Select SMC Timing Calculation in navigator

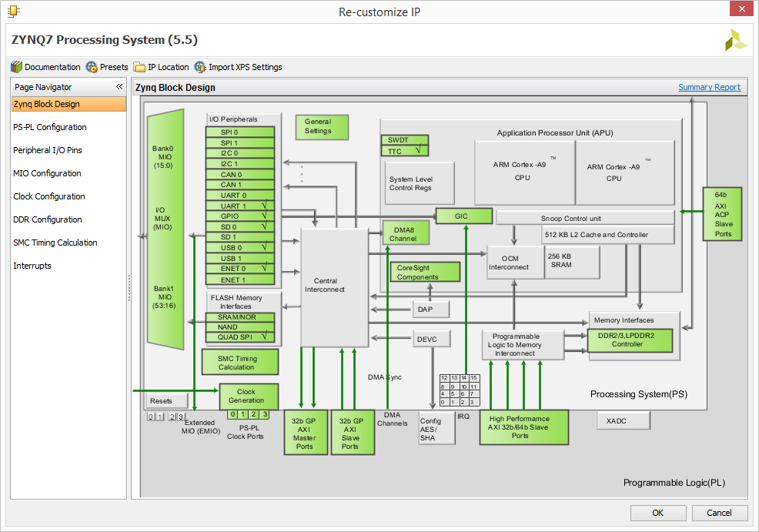click(55, 243)
